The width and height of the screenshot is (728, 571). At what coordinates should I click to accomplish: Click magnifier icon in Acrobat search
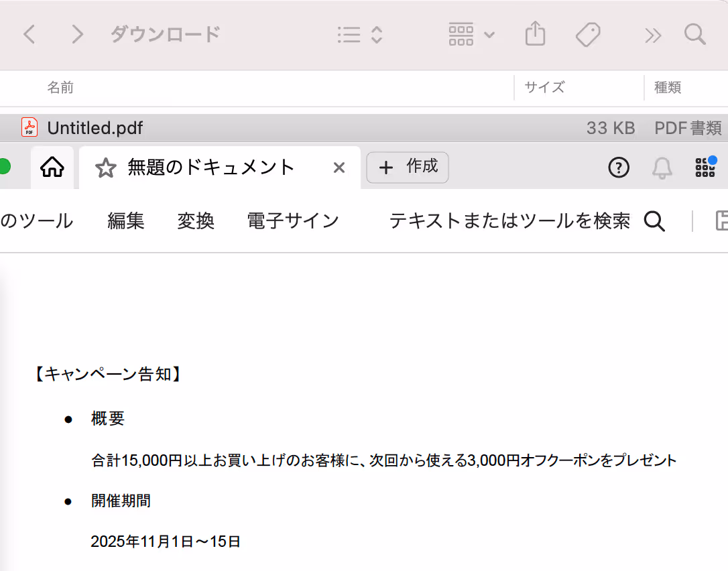[x=655, y=221]
